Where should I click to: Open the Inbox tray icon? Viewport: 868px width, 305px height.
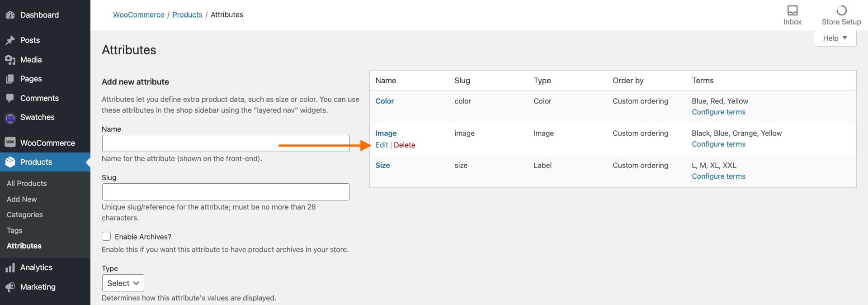pyautogui.click(x=793, y=10)
